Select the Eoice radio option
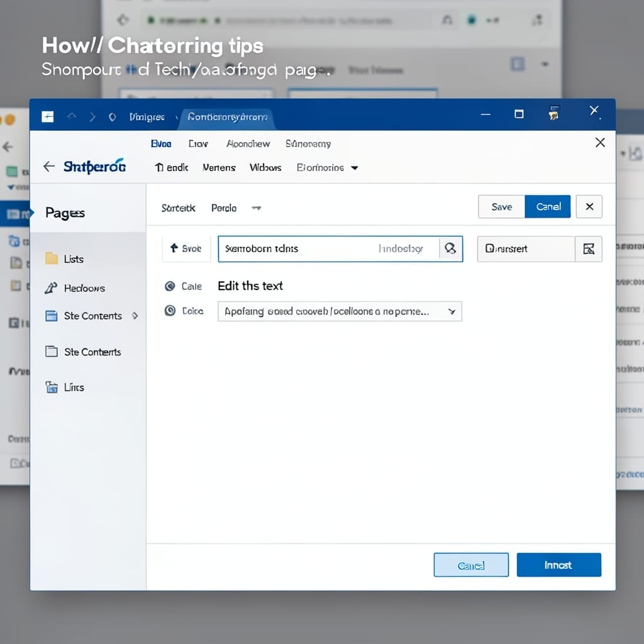The width and height of the screenshot is (644, 644). (x=170, y=311)
